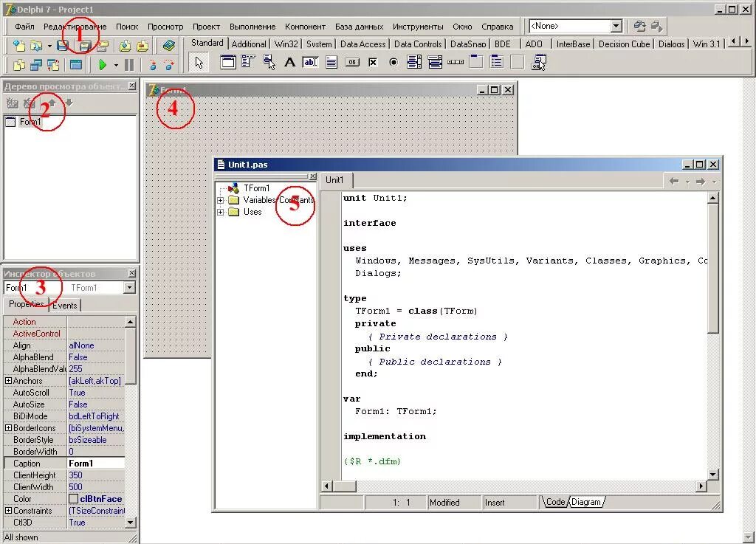Select the MainMenu component icon
The height and width of the screenshot is (544, 756).
coord(248,62)
